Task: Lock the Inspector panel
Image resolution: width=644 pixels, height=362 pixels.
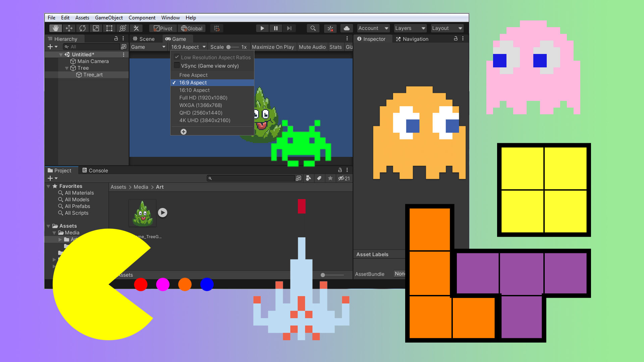Action: point(455,39)
